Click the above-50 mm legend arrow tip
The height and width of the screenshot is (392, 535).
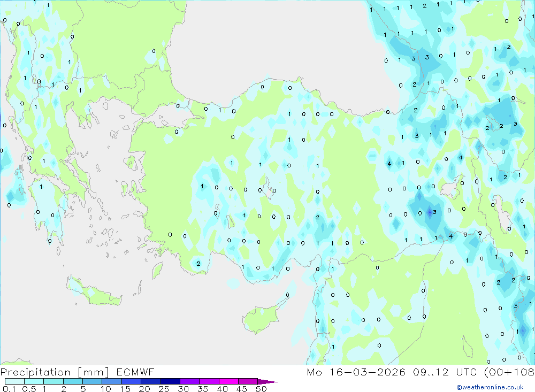[x=267, y=382]
